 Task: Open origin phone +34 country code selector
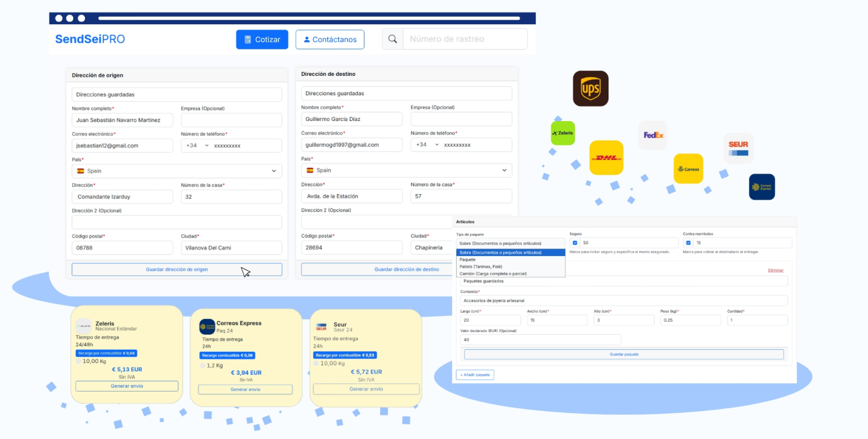(x=197, y=146)
